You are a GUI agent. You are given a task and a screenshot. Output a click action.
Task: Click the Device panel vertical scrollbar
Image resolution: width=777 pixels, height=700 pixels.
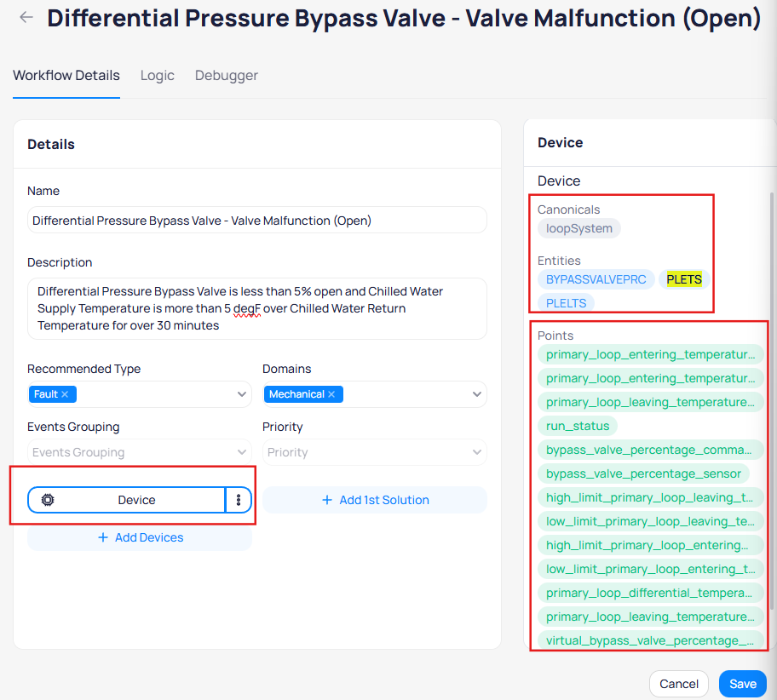773,400
